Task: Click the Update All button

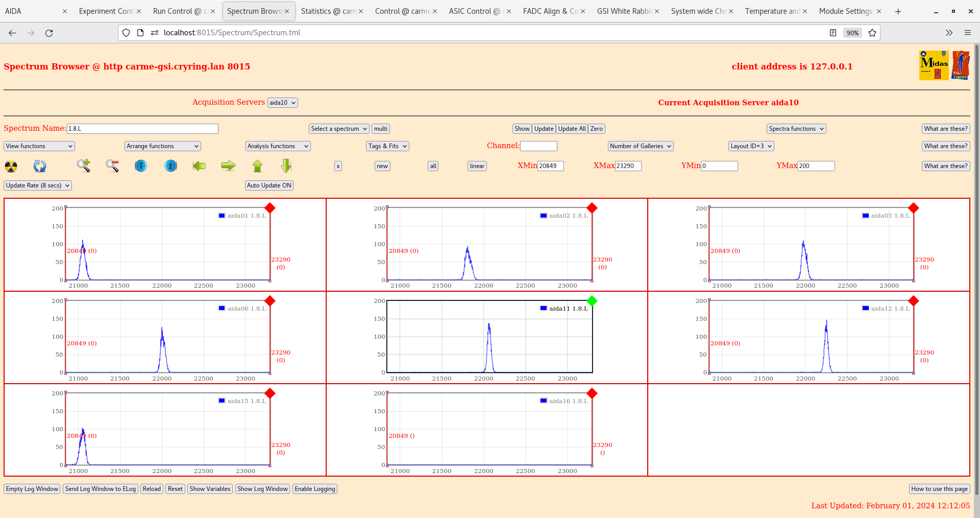Action: coord(571,129)
